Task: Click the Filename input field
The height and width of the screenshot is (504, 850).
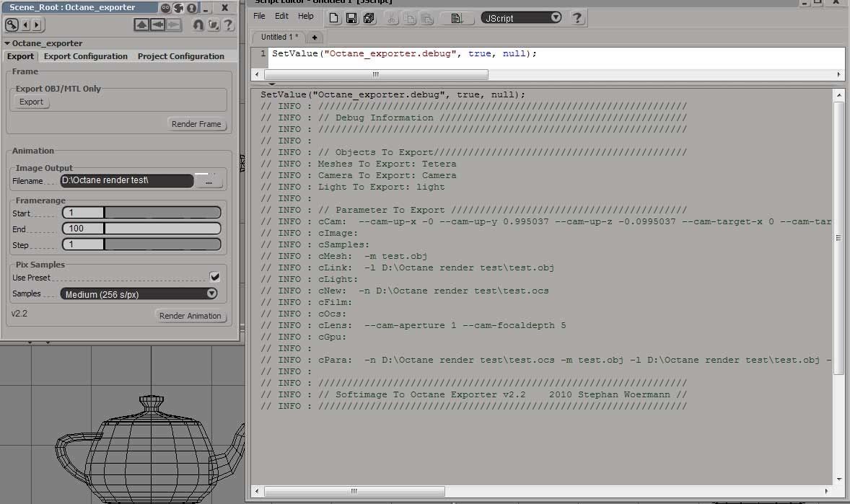Action: (127, 180)
